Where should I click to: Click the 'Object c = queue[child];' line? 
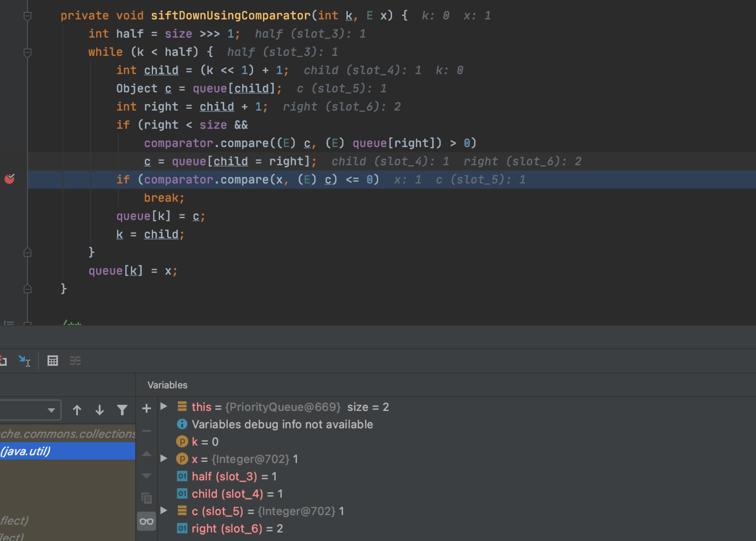(199, 88)
